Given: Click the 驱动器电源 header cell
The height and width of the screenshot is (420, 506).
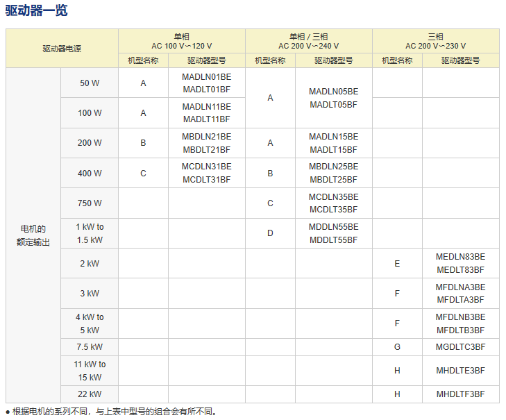Looking at the screenshot, I should coord(62,49).
